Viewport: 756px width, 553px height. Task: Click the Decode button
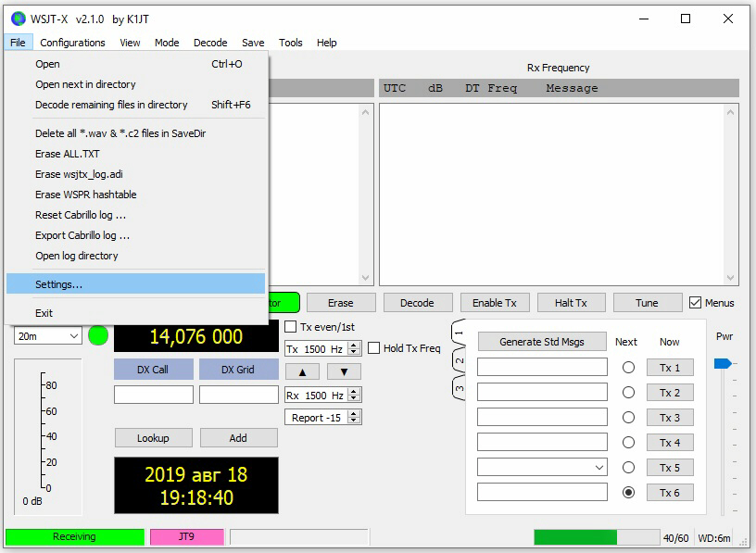pyautogui.click(x=418, y=303)
